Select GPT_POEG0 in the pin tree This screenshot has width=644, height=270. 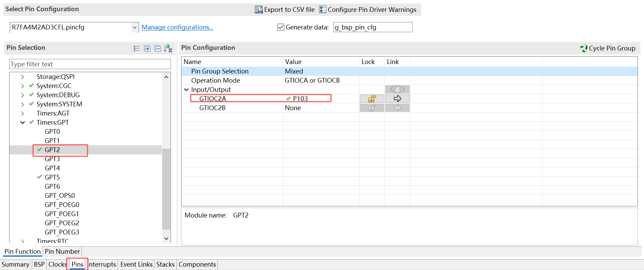[62, 205]
